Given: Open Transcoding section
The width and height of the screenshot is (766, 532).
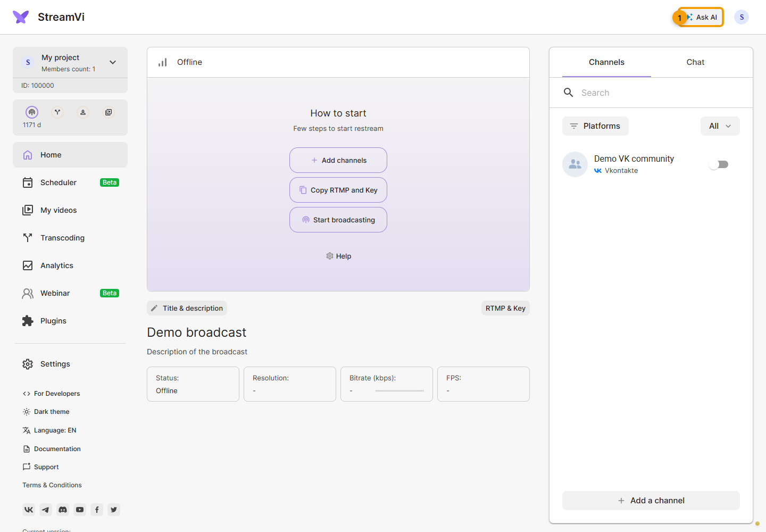Looking at the screenshot, I should [x=70, y=238].
